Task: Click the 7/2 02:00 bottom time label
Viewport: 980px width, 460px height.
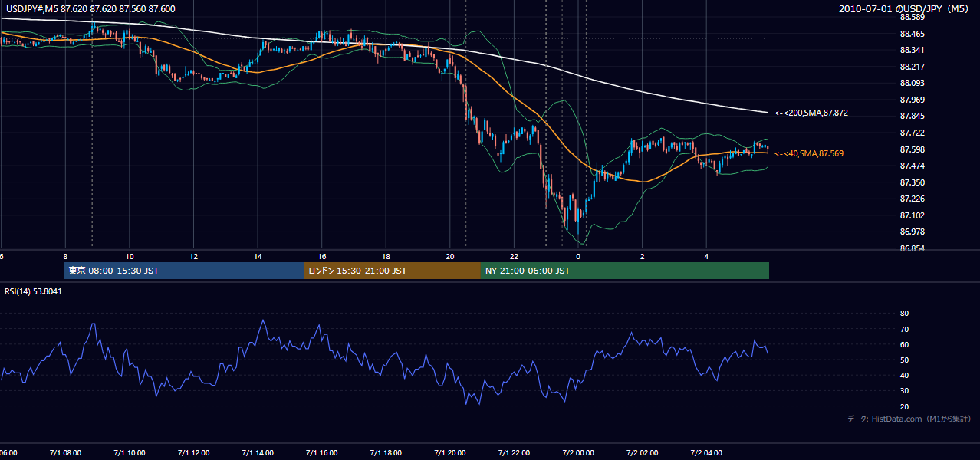Action: (x=643, y=452)
